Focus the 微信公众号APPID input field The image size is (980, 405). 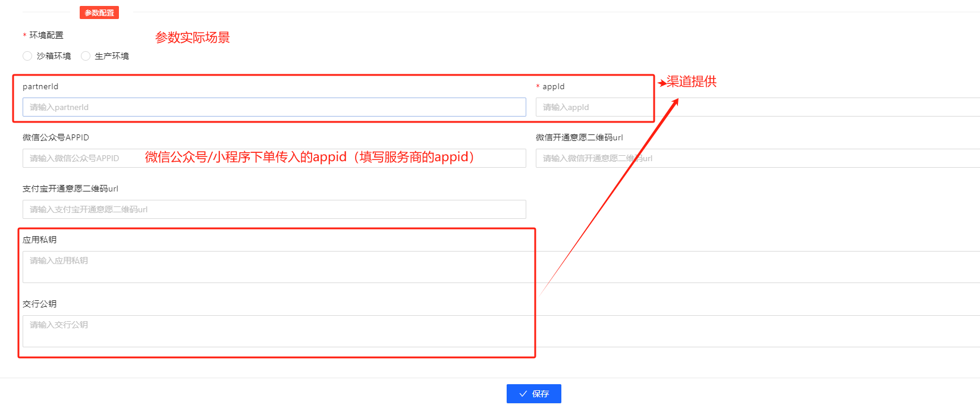(x=83, y=158)
